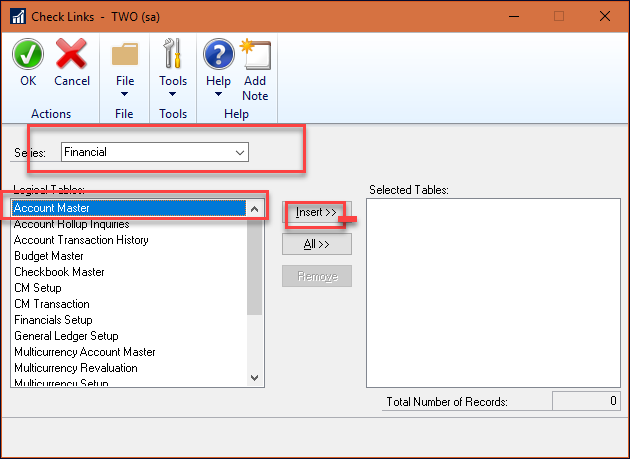Viewport: 630px width, 459px height.
Task: Select Account Master in Logical Tables
Action: pyautogui.click(x=129, y=208)
